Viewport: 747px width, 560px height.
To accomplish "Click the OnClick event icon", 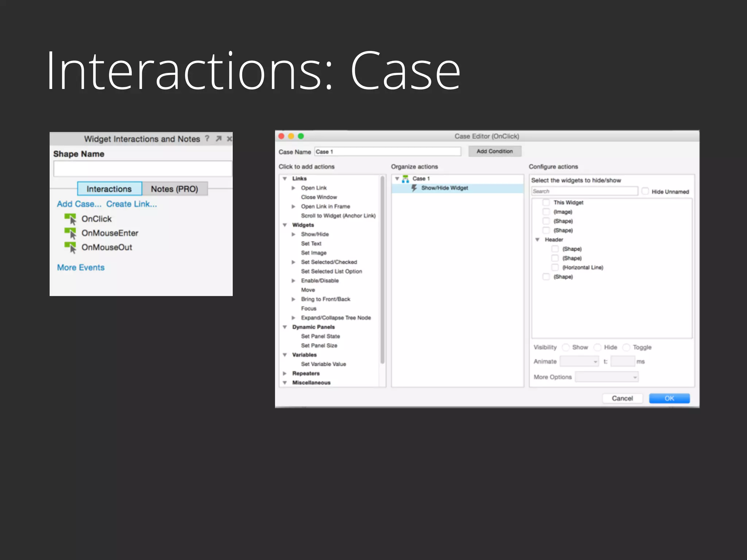I will [70, 219].
